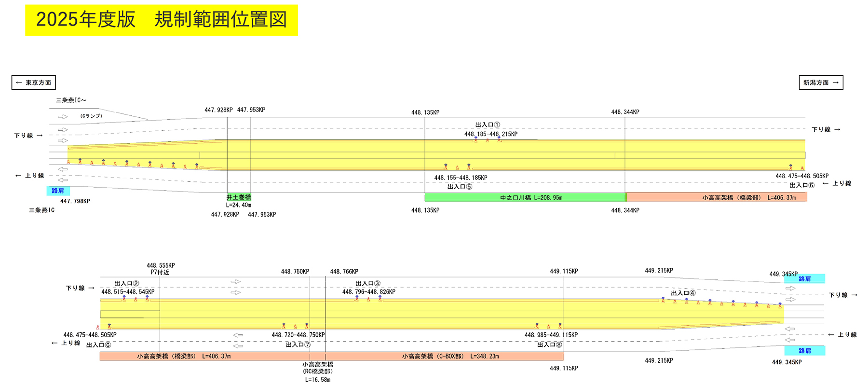The width and height of the screenshot is (868, 386).
Task: Click the green 中之口川橋 L=208.95m bar
Action: 525,197
